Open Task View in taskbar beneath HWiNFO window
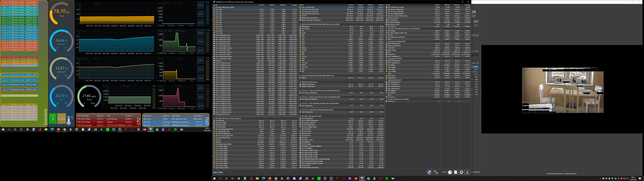The height and width of the screenshot is (181, 644). (232, 178)
